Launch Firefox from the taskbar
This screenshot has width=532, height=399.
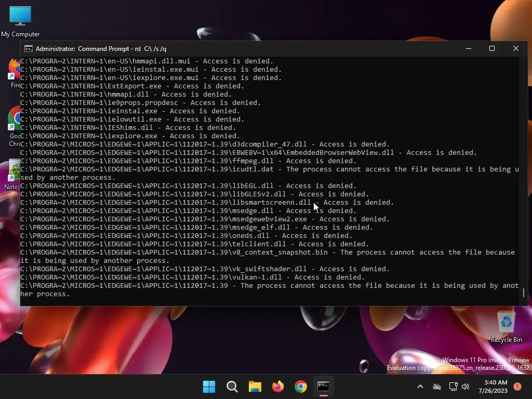pos(278,387)
